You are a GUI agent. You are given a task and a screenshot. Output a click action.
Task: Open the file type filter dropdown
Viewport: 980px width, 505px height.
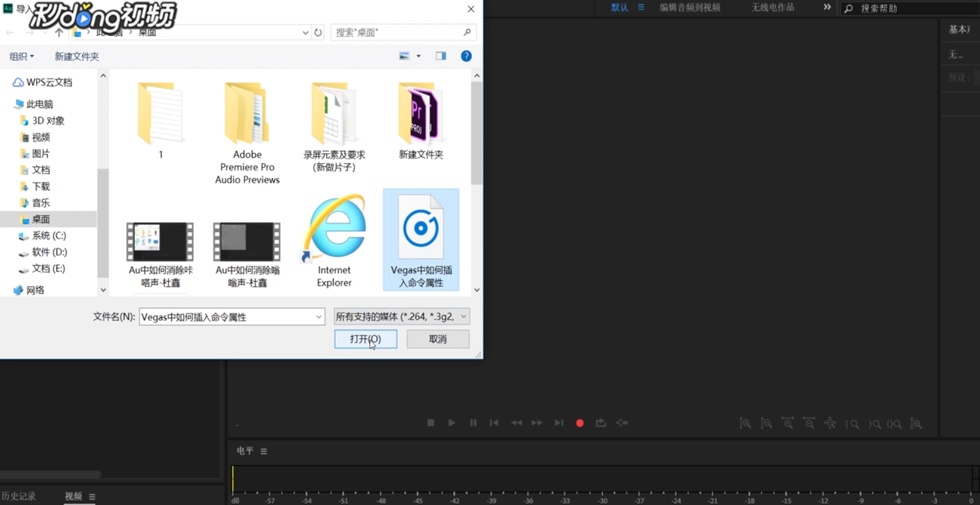(401, 316)
